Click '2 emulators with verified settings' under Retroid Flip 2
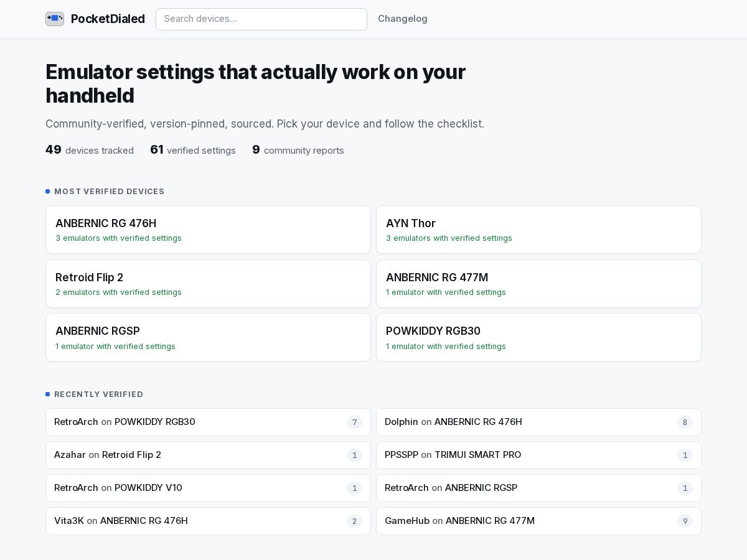 tap(118, 292)
